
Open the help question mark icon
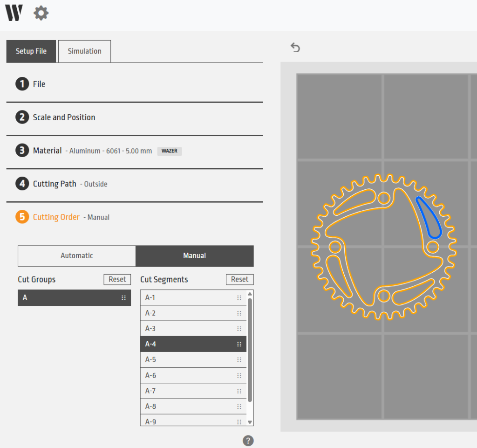point(248,441)
